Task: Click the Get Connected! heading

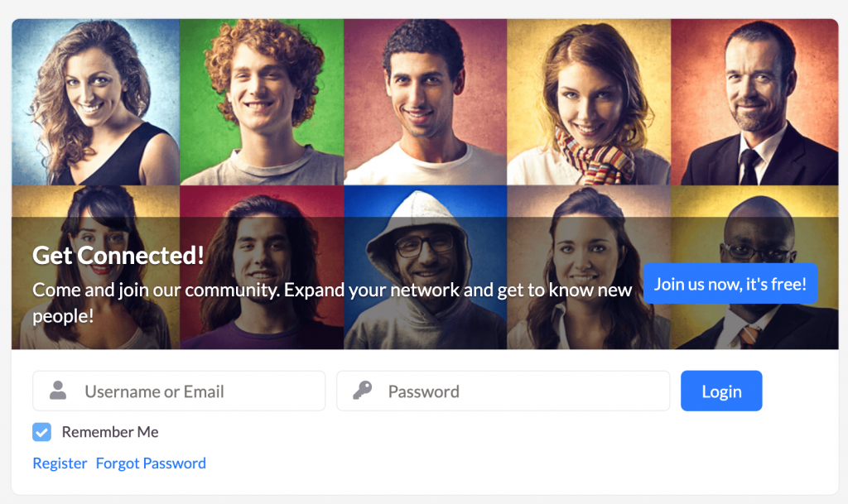Action: 118,256
